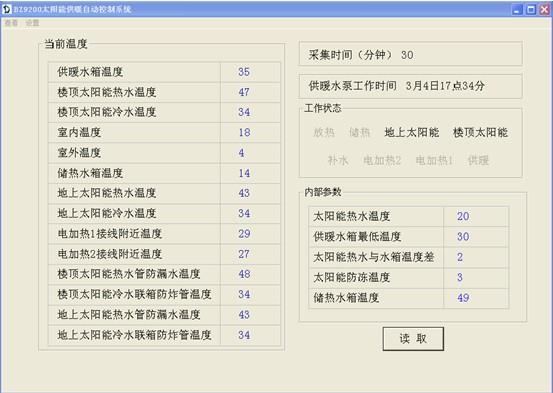Click value 43 for 地上太阳能热水温度
553x393 pixels.
244,193
